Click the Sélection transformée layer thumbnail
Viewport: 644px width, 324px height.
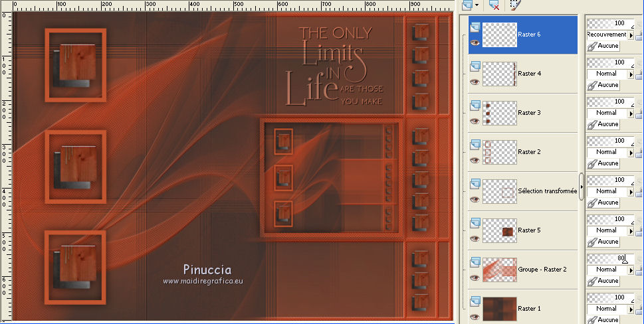(x=499, y=191)
